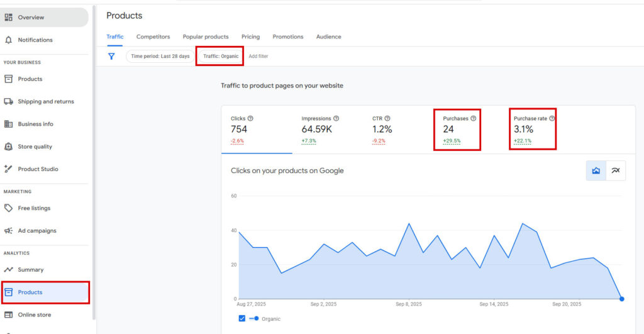Open help icon next to Clicks
This screenshot has width=644, height=334.
point(250,118)
